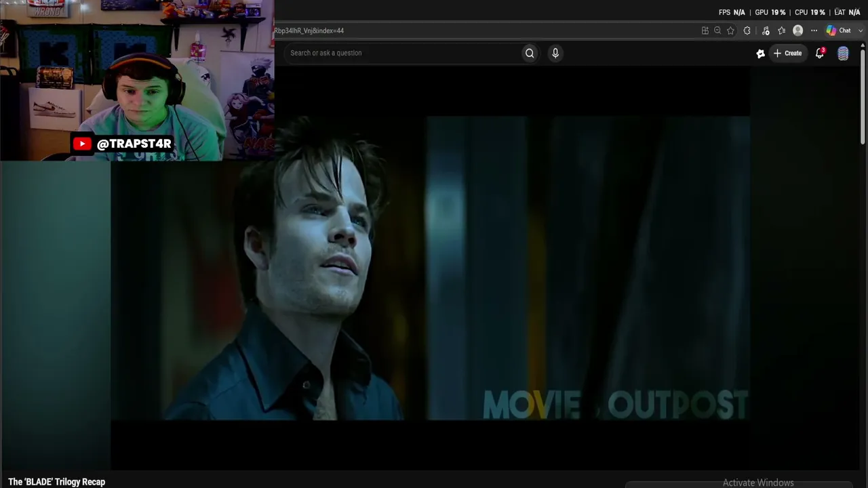Screen dimensions: 868x488
Task: Click the zoom out magnifier in address bar
Action: coord(717,30)
